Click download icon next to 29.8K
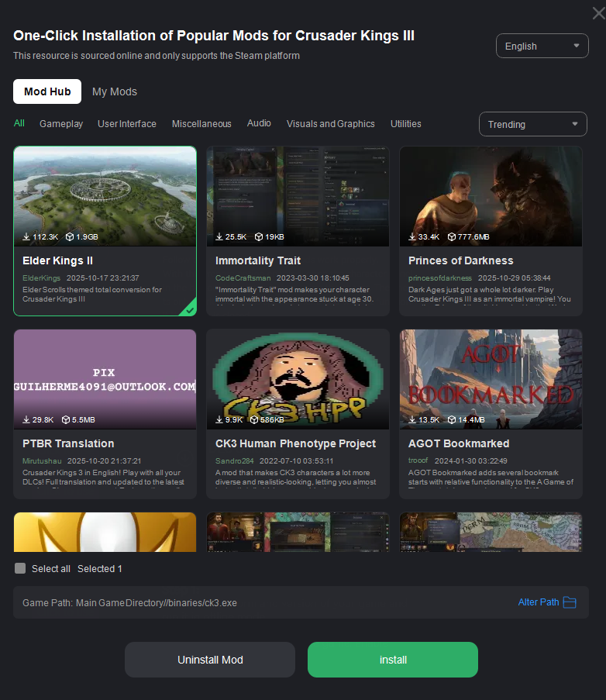The width and height of the screenshot is (606, 700). pyautogui.click(x=26, y=419)
